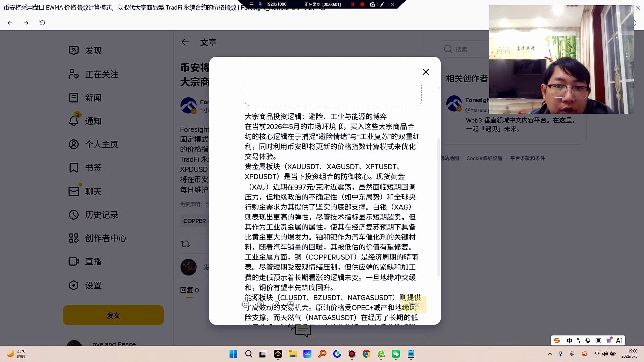The width and height of the screenshot is (644, 362).
Task: Click the 回复 0 replies tab
Action: point(189,290)
